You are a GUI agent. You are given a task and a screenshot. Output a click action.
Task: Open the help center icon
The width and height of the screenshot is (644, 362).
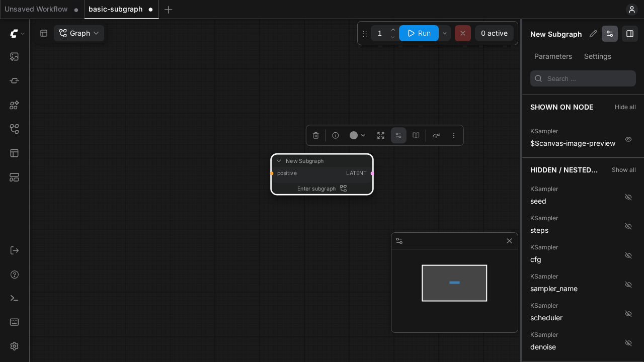click(15, 275)
